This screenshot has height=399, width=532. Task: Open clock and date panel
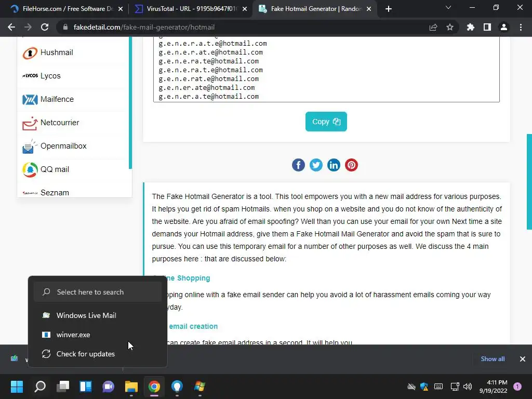tap(494, 387)
